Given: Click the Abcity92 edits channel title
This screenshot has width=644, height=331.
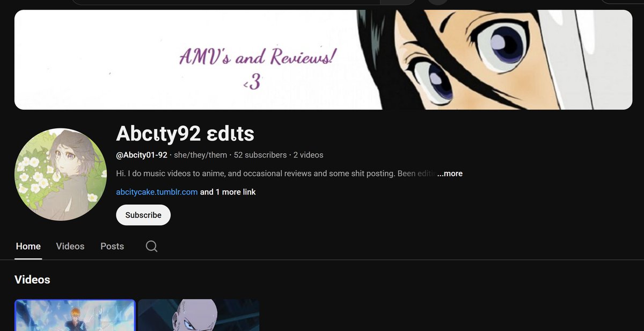Looking at the screenshot, I should click(x=185, y=134).
